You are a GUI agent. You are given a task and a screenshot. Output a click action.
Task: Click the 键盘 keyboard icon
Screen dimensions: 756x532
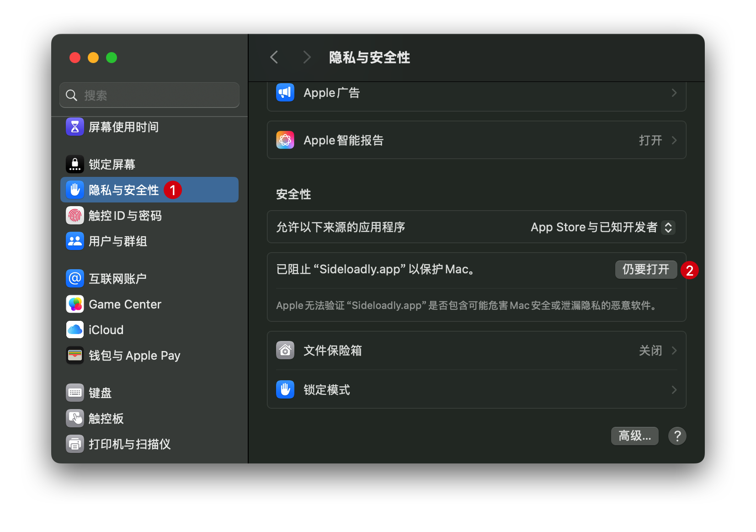75,393
